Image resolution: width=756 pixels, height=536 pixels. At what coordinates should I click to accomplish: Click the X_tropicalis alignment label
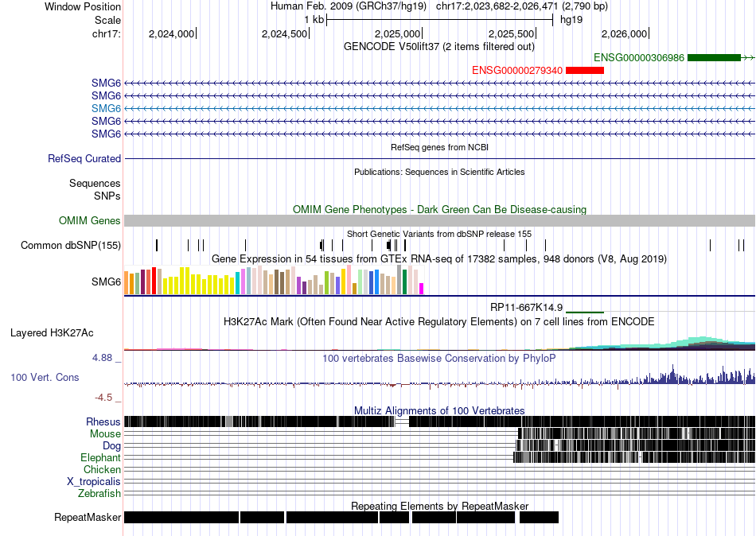94,482
